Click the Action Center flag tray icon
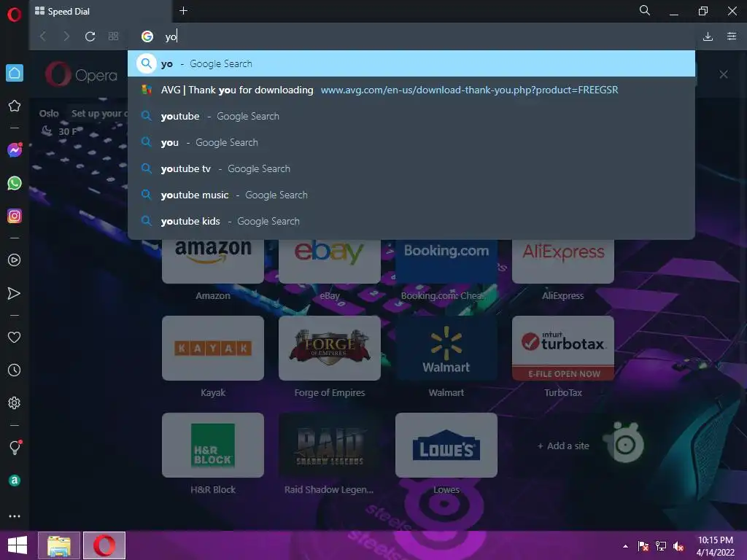 click(643, 546)
